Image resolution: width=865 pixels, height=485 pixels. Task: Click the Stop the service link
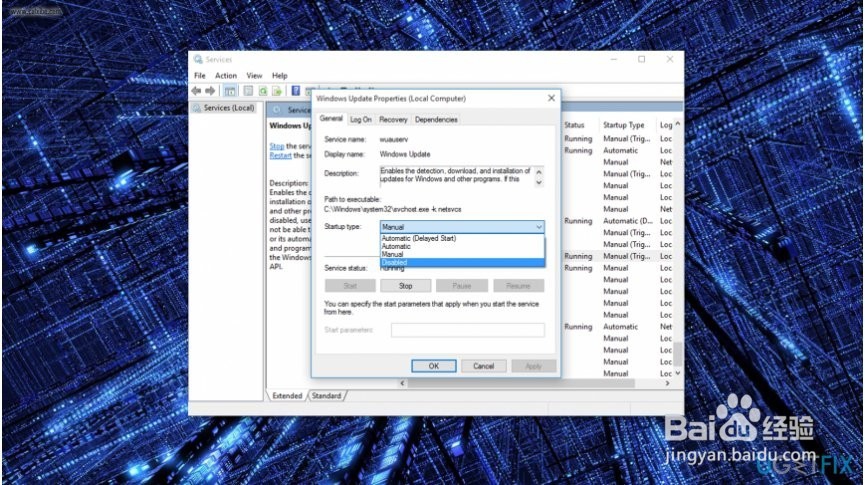coord(276,146)
